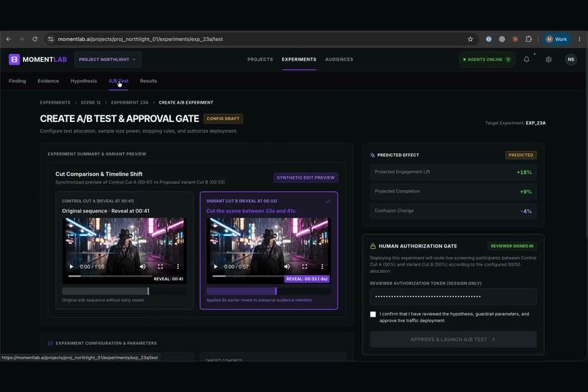Click the Experiment 23A breadcrumb link
This screenshot has width=588, height=392.
coord(130,102)
